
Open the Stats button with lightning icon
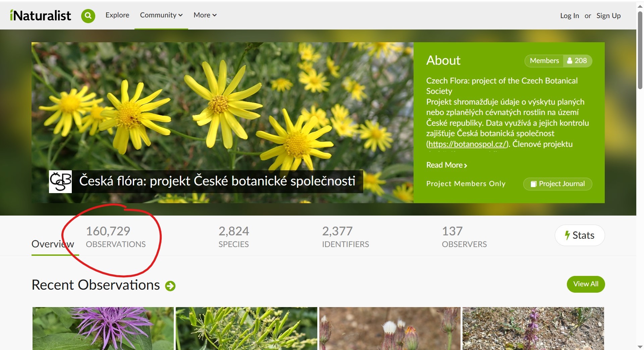[x=580, y=235]
